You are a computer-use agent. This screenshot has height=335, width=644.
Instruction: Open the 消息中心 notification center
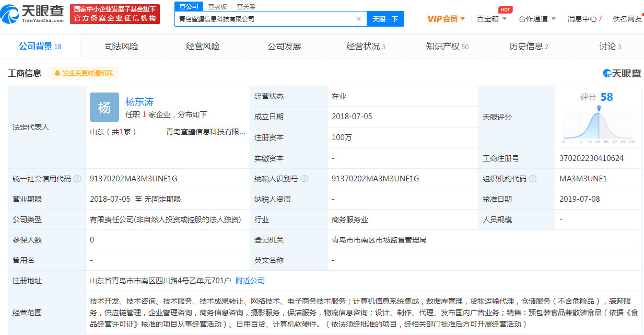581,18
